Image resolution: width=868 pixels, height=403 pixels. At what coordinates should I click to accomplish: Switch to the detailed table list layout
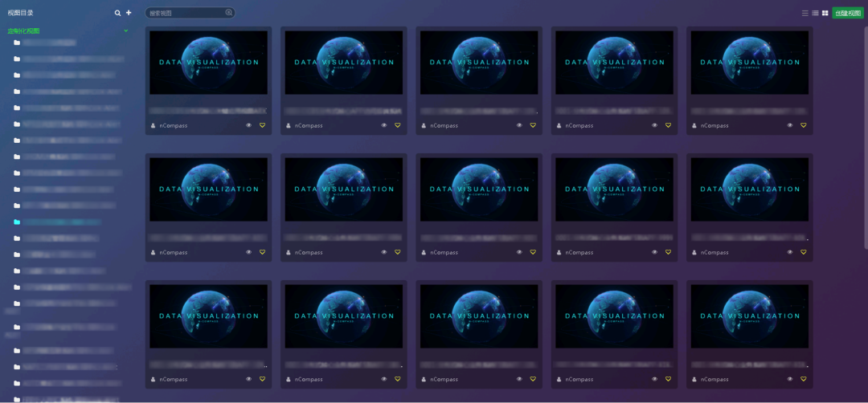pyautogui.click(x=815, y=14)
